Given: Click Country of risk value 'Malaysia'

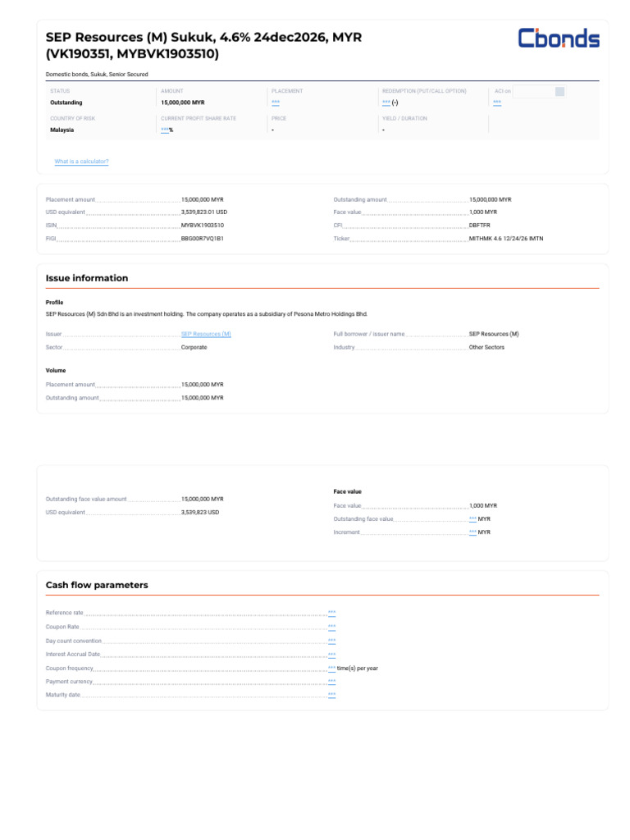Looking at the screenshot, I should 62,130.
